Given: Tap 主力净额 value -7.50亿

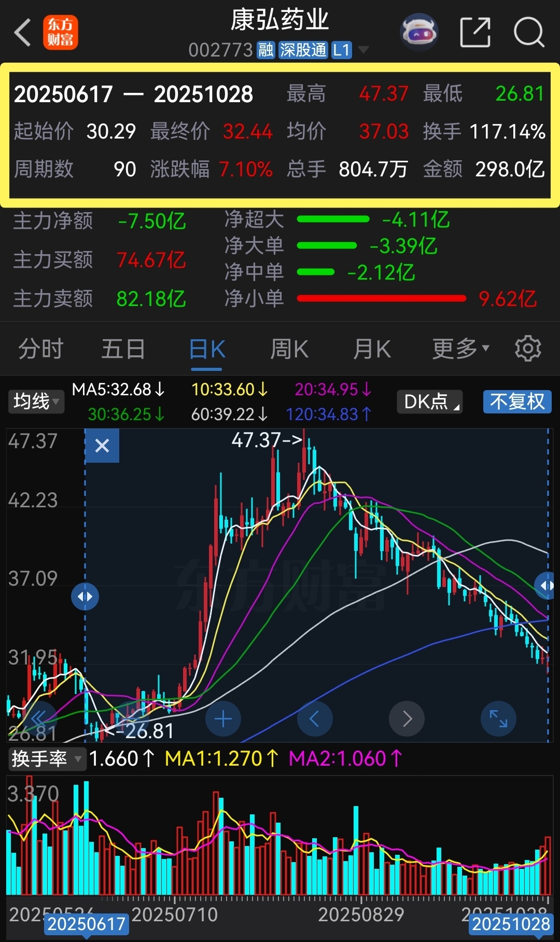Looking at the screenshot, I should 152,221.
